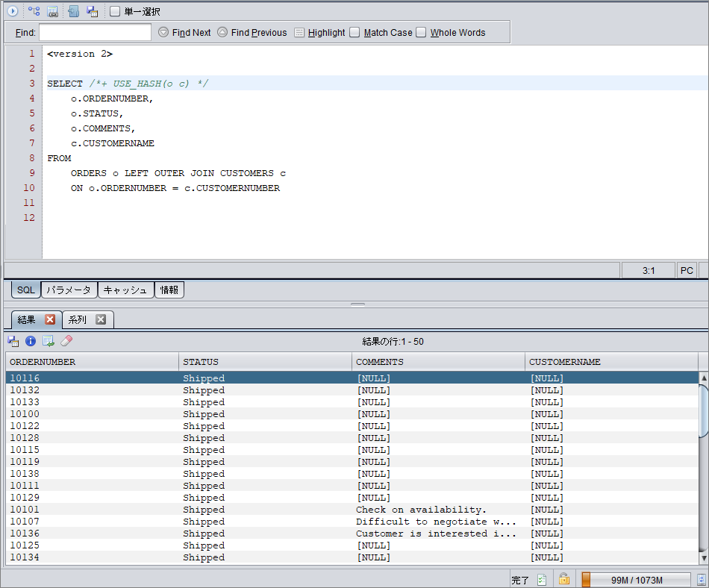The width and height of the screenshot is (709, 588).
Task: Click line number 12 in the editor gutter
Action: coord(29,218)
